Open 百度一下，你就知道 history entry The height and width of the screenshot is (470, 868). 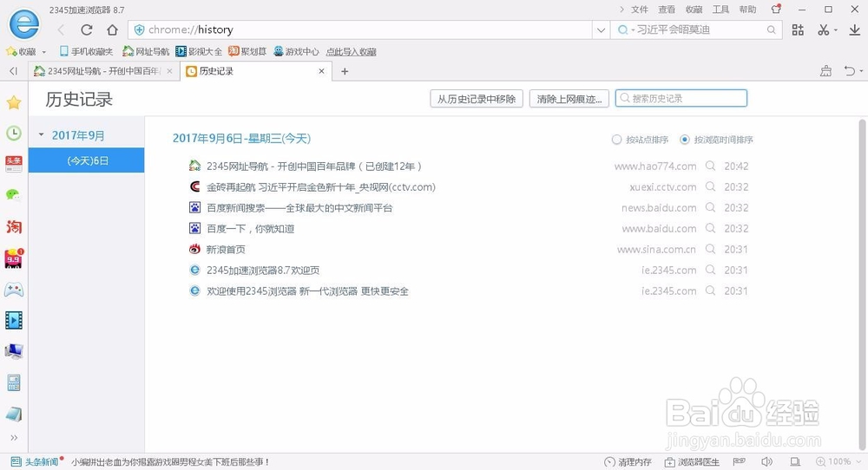tap(250, 228)
